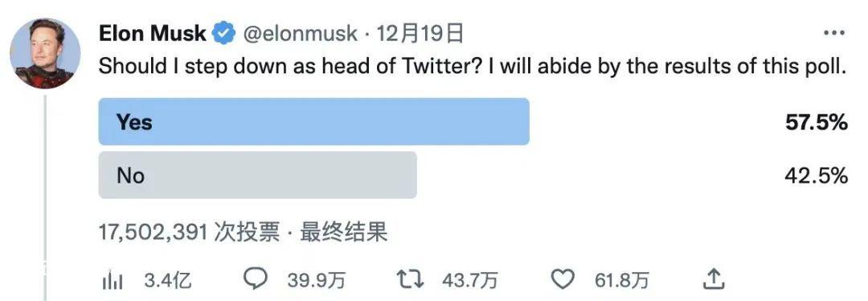Click the reply speech bubble icon
Image resolution: width=868 pixels, height=301 pixels.
tap(256, 280)
